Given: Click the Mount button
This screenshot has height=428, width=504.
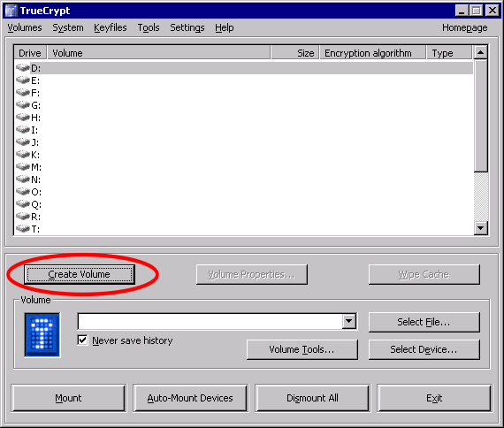Looking at the screenshot, I should (x=68, y=398).
